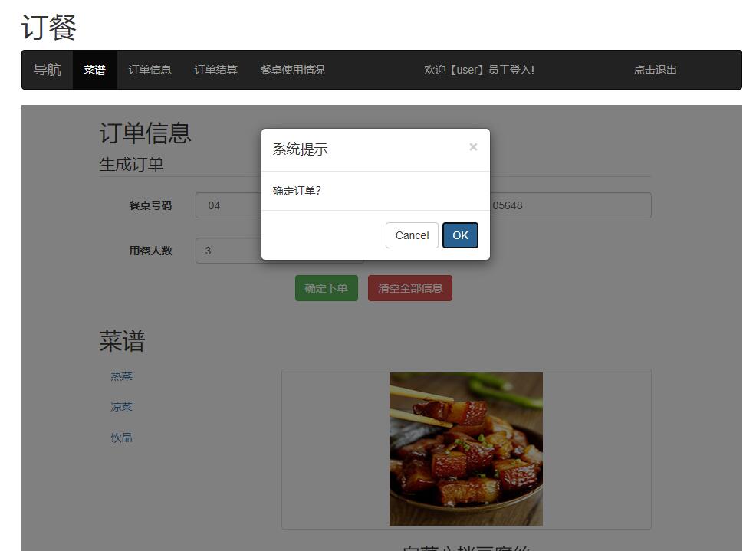
Task: Click 导航 in the navigation bar
Action: tap(45, 69)
